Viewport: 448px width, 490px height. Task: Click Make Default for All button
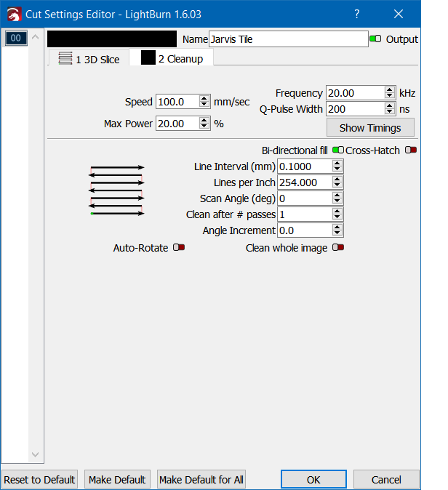point(201,479)
